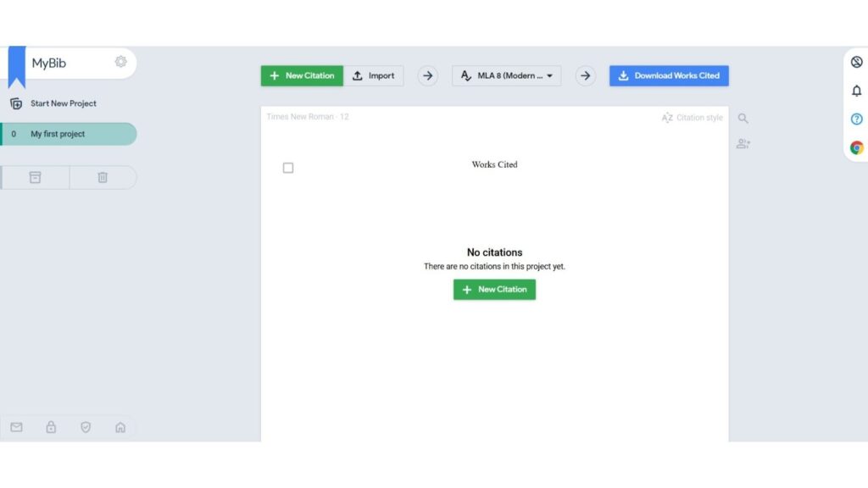868x488 pixels.
Task: Select the archive project icon
Action: 35,177
